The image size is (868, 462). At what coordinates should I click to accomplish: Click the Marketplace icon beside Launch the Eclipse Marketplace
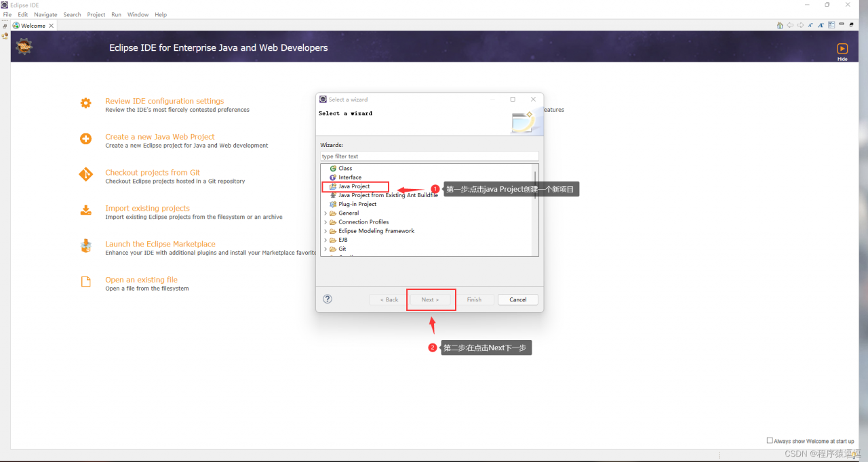pos(85,246)
